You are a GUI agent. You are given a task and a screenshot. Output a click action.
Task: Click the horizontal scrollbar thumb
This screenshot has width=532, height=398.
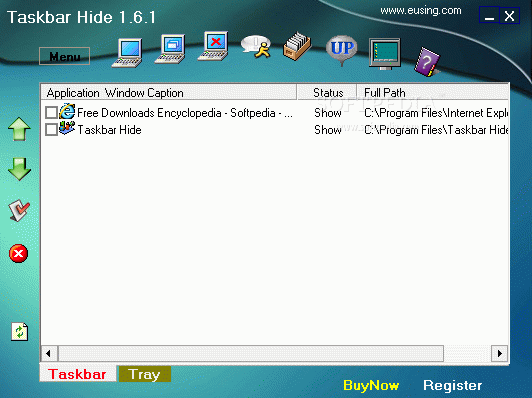251,354
